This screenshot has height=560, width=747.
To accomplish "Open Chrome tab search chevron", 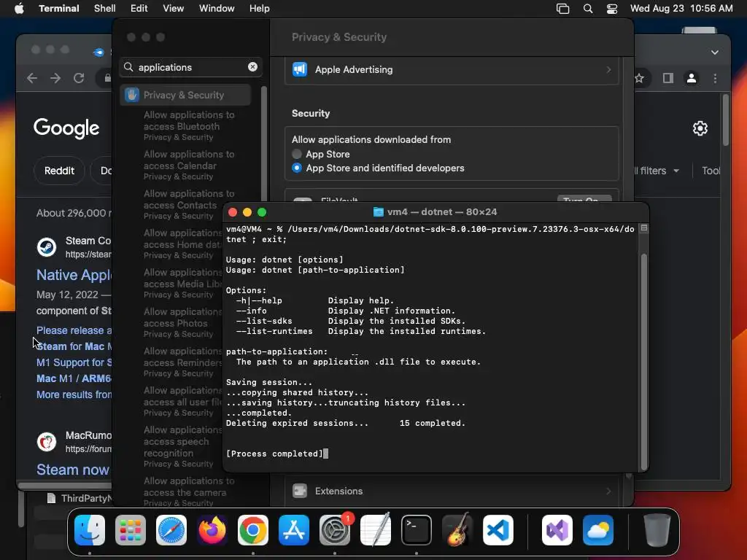I will click(x=715, y=52).
